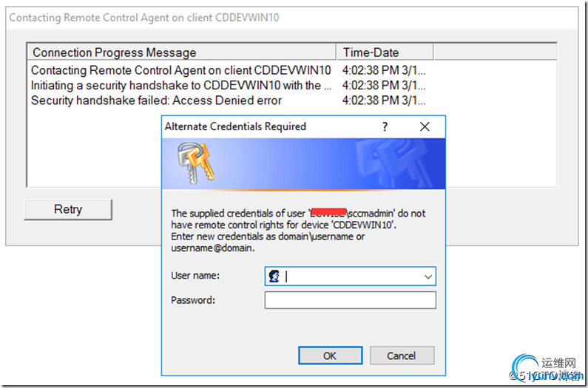Expand the User name dropdown arrow
This screenshot has height=388, width=588.
click(x=428, y=276)
